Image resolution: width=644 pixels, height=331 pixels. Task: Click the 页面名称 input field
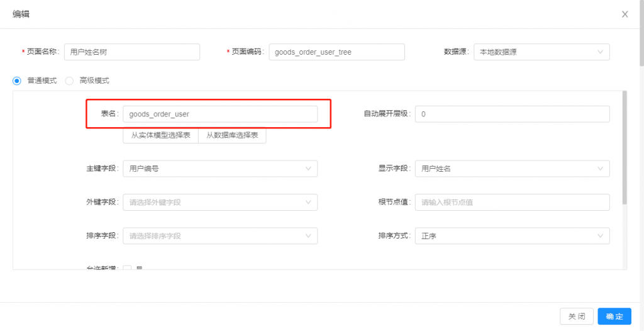[x=132, y=52]
